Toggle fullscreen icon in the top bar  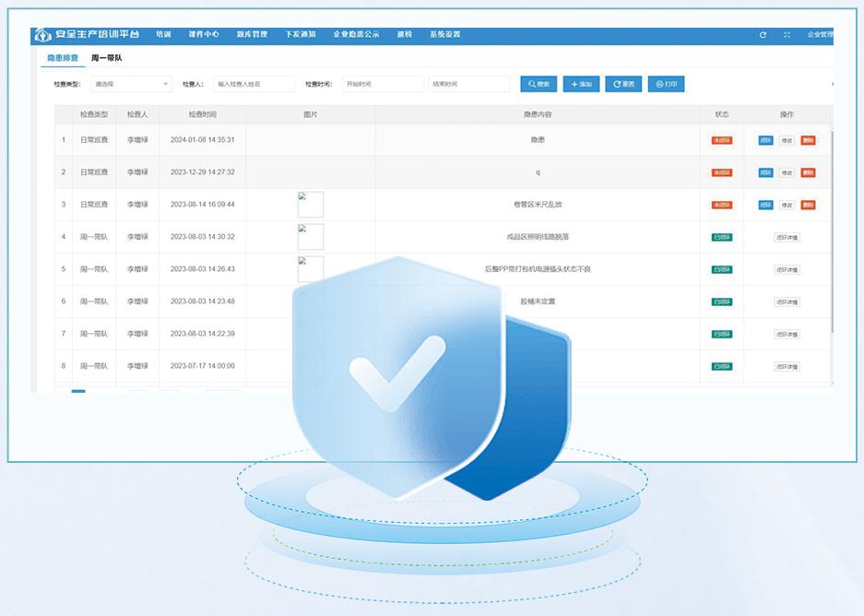tap(787, 35)
